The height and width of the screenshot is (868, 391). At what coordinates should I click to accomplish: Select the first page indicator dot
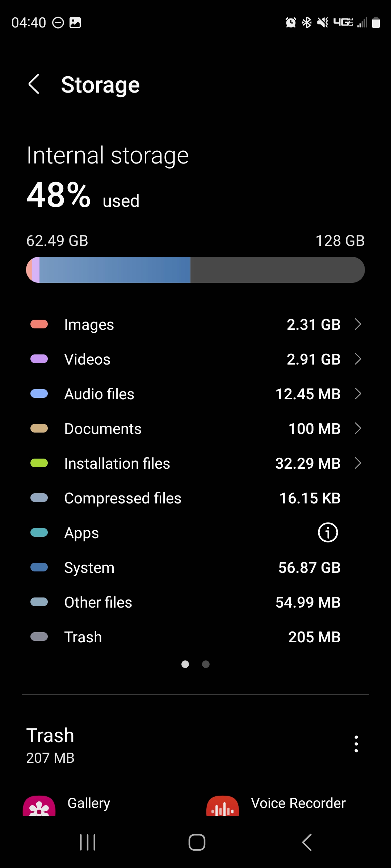[x=185, y=664]
